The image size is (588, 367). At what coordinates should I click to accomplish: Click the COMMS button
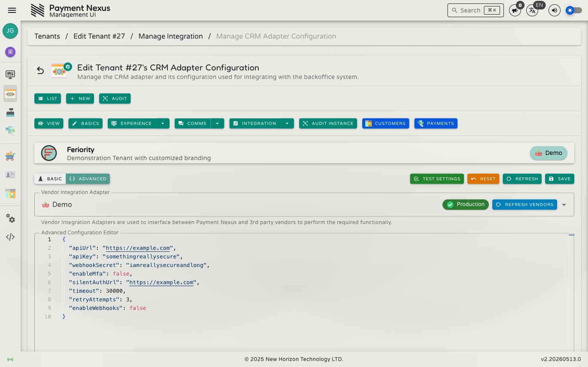pos(193,124)
